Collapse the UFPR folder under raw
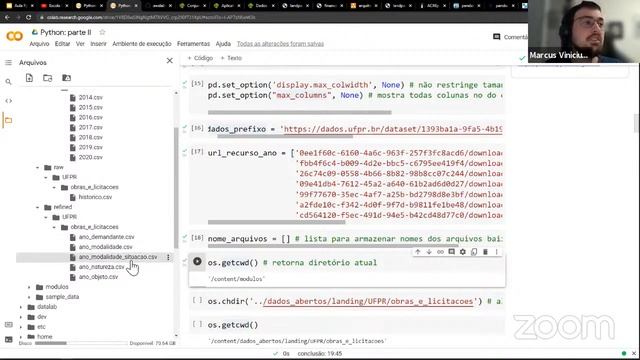The height and width of the screenshot is (360, 640). [46, 177]
